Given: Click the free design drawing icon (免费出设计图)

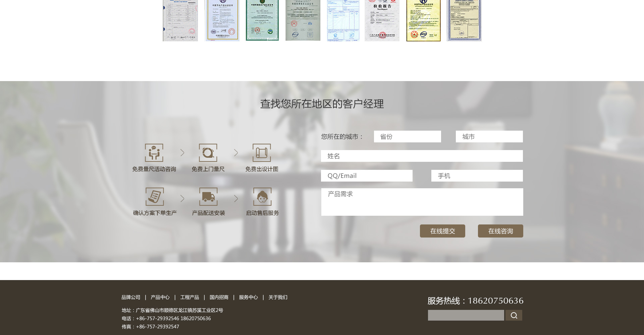Looking at the screenshot, I should [x=262, y=153].
